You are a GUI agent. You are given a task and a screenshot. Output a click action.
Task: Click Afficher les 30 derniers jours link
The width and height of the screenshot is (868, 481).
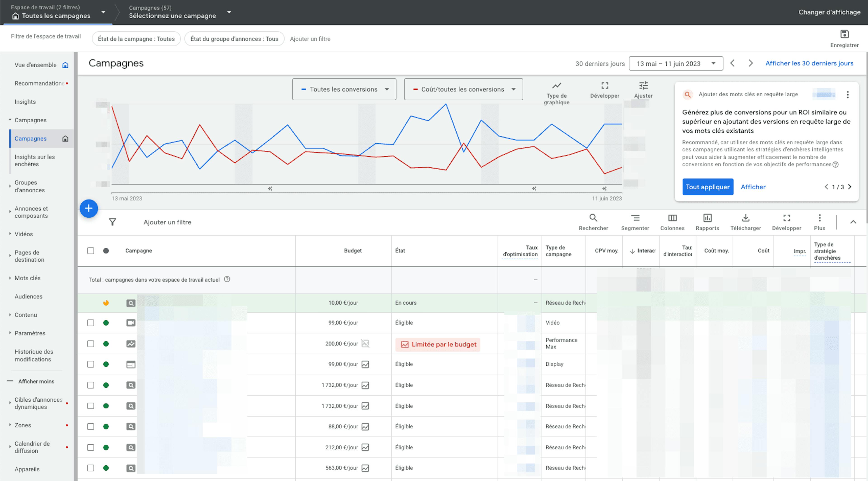809,63
